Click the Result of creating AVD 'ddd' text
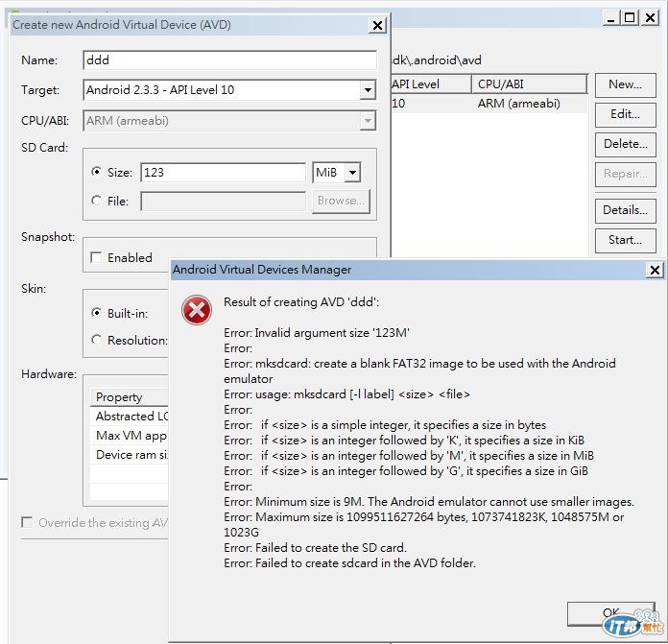The height and width of the screenshot is (644, 668). coord(301,302)
